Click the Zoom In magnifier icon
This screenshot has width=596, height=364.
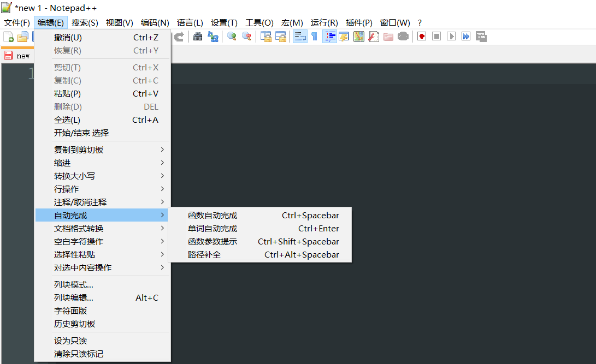(x=232, y=37)
